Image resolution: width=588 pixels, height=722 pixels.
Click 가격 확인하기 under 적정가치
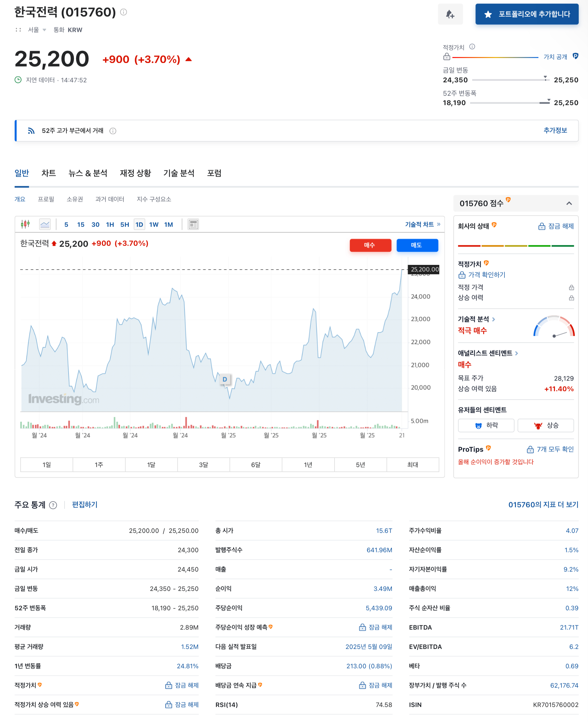[x=481, y=275]
